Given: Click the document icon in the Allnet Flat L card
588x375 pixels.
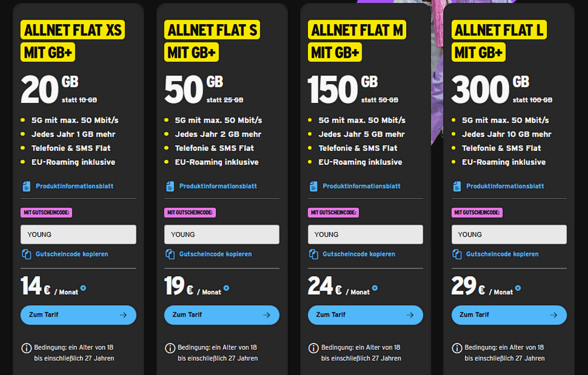Looking at the screenshot, I should click(457, 186).
